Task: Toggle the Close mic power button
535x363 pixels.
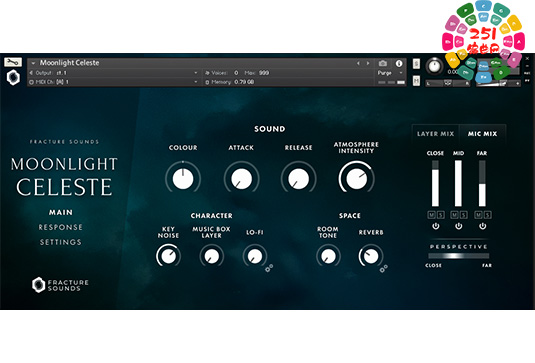Action: point(435,226)
